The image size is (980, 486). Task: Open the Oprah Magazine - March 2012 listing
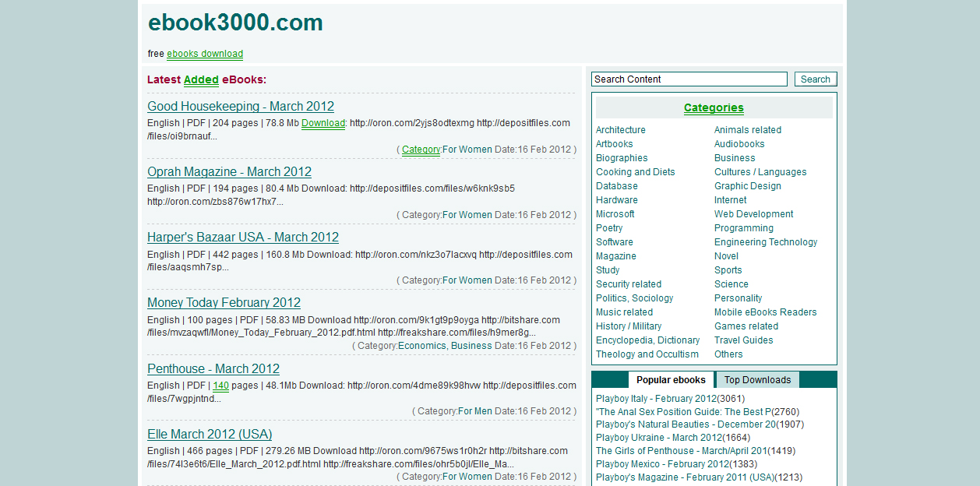click(x=229, y=171)
